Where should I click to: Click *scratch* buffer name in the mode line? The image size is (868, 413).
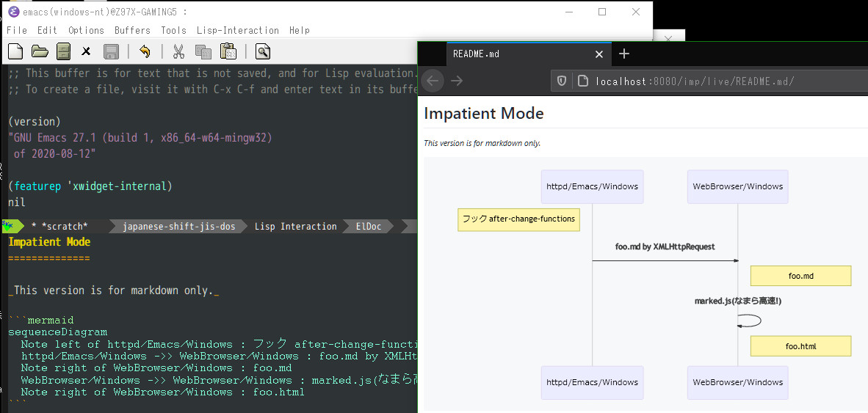click(65, 226)
